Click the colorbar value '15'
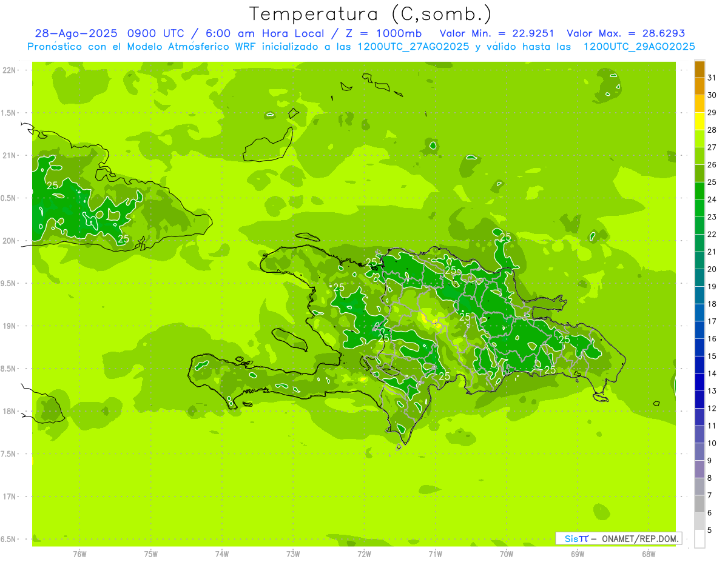 712,356
